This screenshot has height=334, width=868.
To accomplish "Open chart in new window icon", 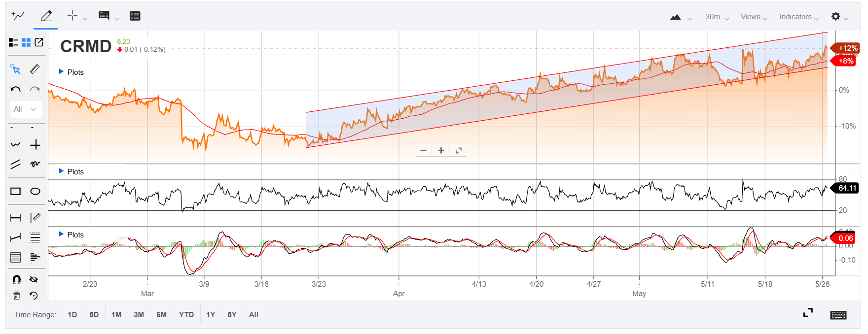I will click(39, 42).
